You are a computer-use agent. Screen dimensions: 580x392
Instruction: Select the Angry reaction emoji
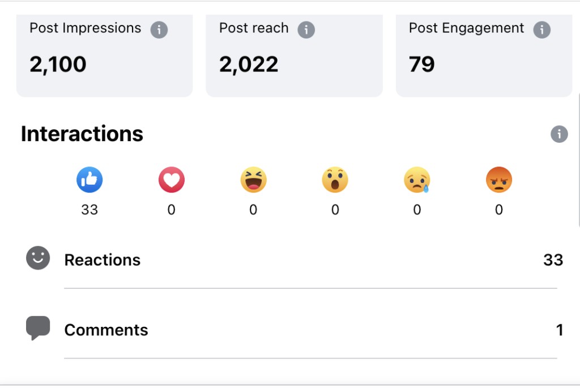[499, 180]
